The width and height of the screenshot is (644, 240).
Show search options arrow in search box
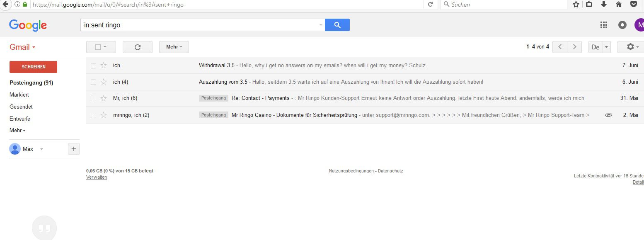click(321, 25)
